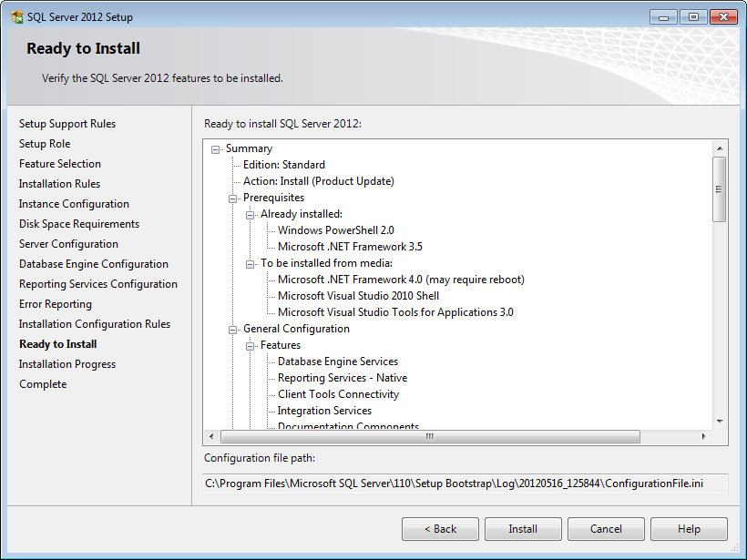Collapse the Summary tree node
This screenshot has width=747, height=560.
point(215,149)
